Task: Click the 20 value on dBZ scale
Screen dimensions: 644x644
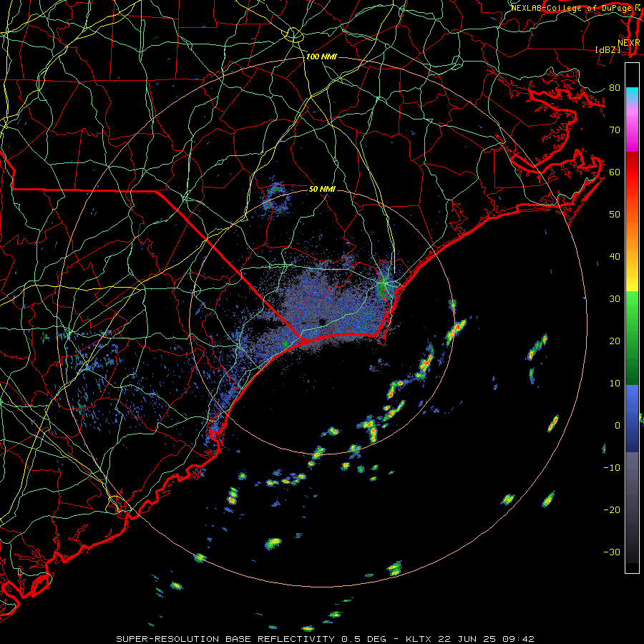Action: point(615,341)
